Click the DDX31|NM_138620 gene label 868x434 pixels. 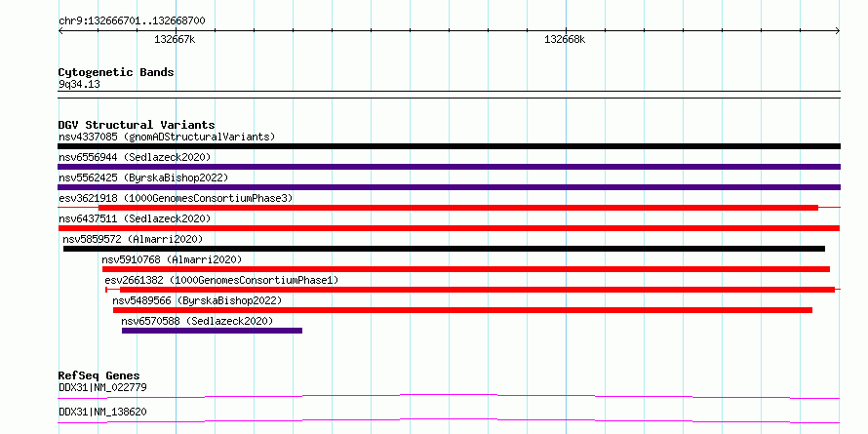(102, 412)
